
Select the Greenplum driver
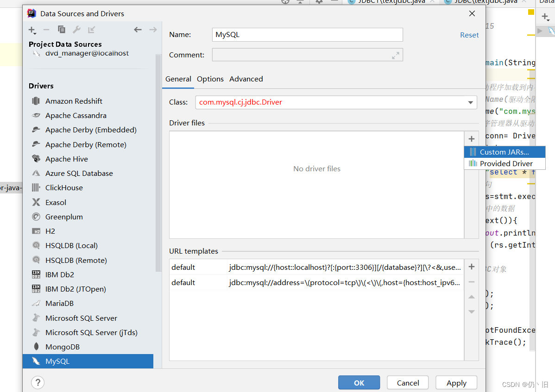88,217
